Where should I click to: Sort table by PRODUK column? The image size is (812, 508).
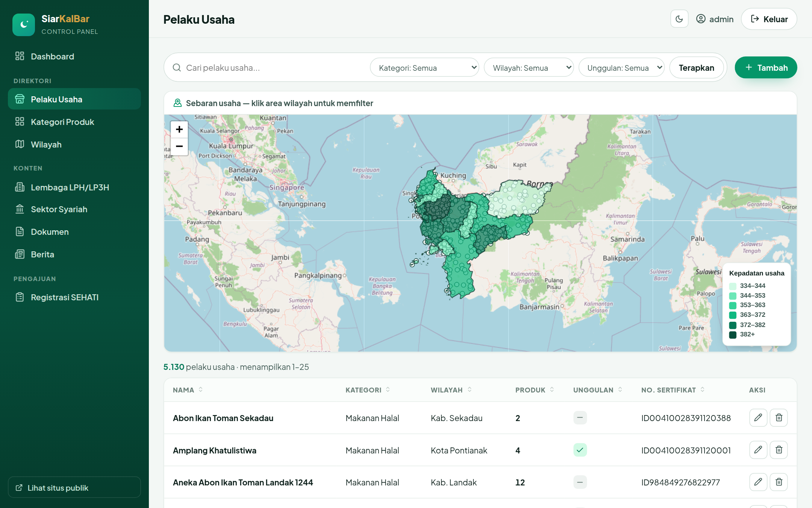(x=535, y=390)
